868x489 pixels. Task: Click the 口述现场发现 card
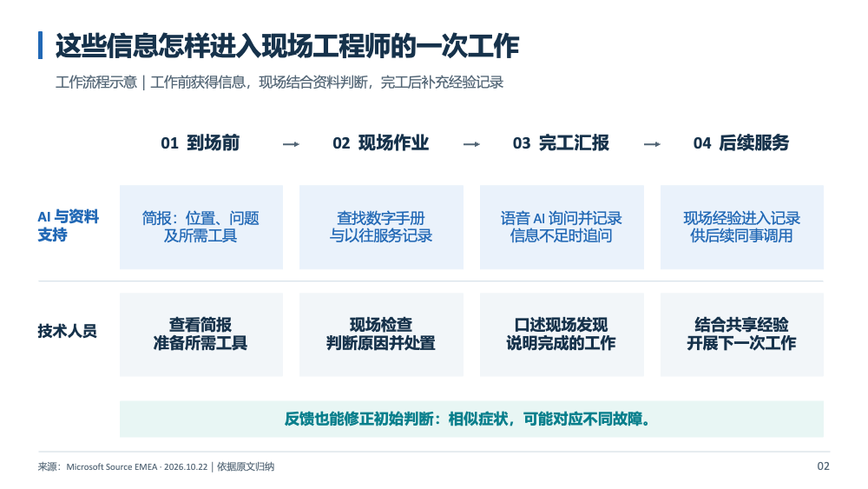tap(562, 334)
